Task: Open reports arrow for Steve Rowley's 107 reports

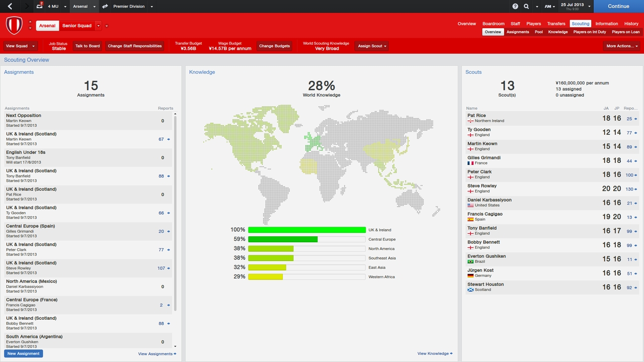Action: [x=169, y=268]
